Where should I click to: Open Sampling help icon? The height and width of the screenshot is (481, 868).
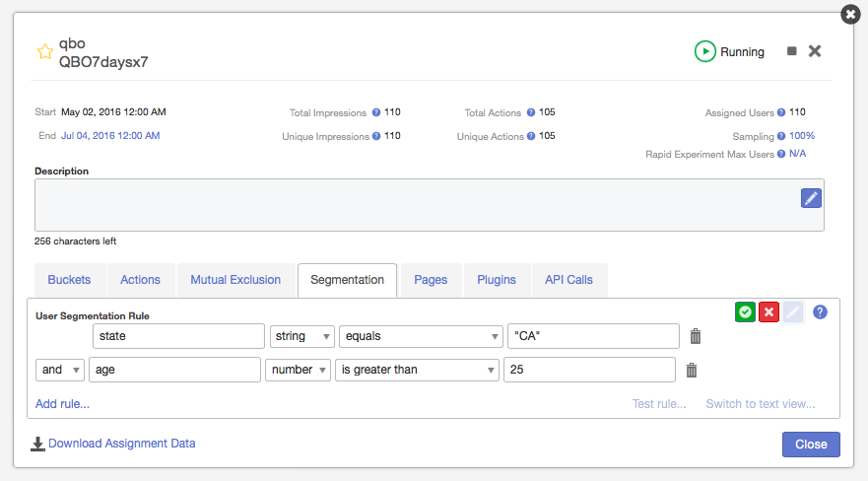781,136
